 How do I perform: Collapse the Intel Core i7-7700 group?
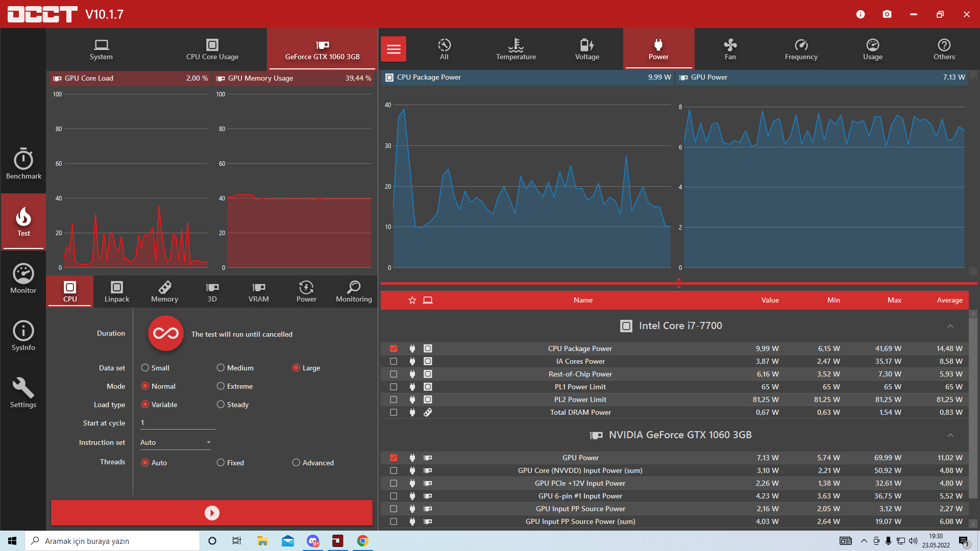tap(950, 326)
